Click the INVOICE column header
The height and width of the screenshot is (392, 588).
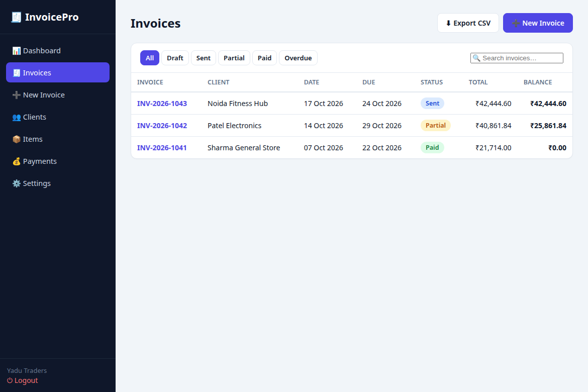pos(150,82)
